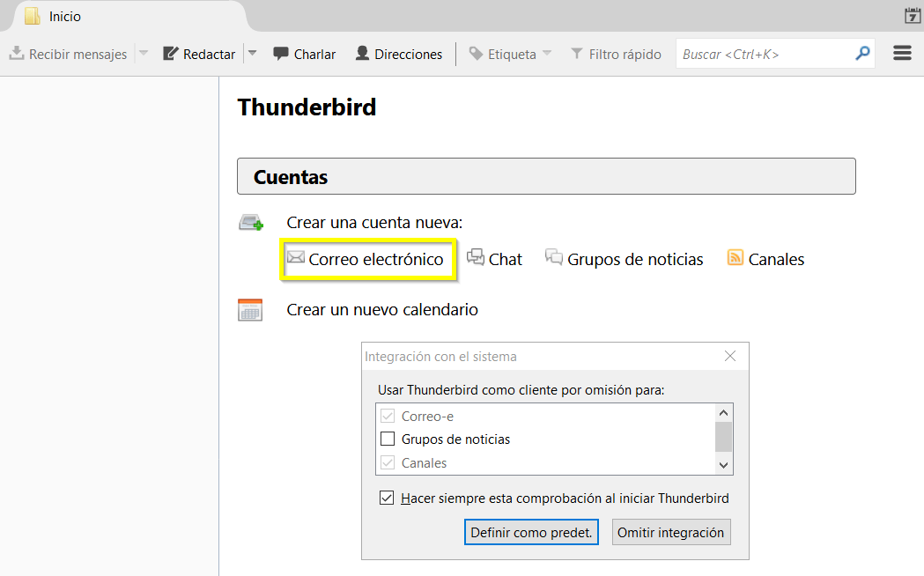Click the Redactar pencil icon
The height and width of the screenshot is (576, 924).
point(171,54)
